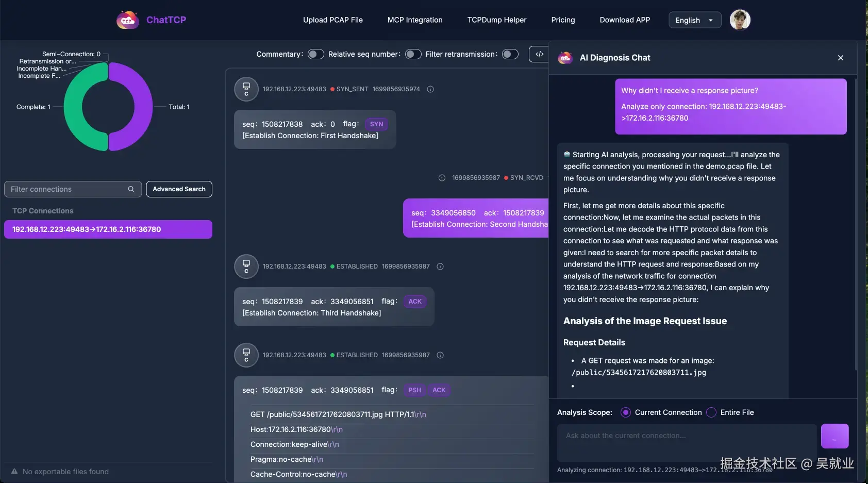Enable the Relative seq number toggle
Viewport: 868px width, 484px height.
click(413, 54)
